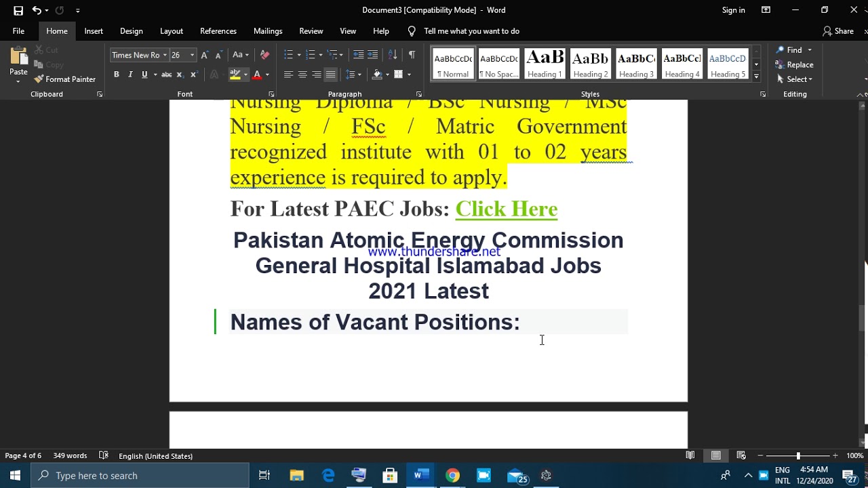The height and width of the screenshot is (488, 868).
Task: Select the Format Painter tool
Action: (x=65, y=79)
